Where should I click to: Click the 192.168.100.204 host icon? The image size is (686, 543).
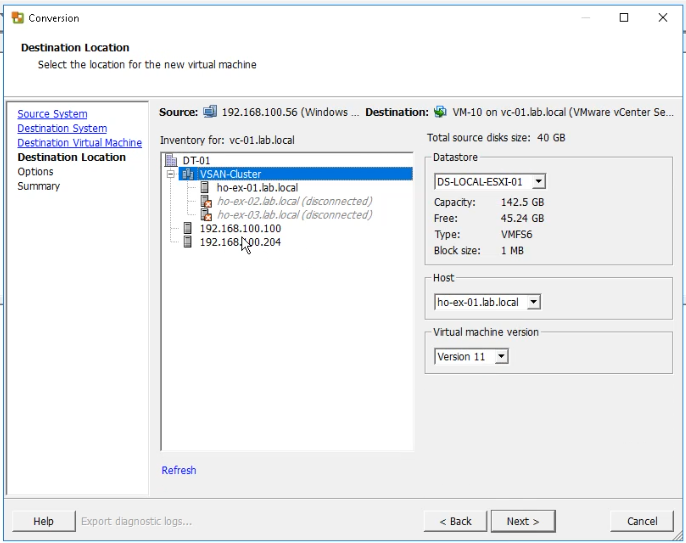coord(187,242)
